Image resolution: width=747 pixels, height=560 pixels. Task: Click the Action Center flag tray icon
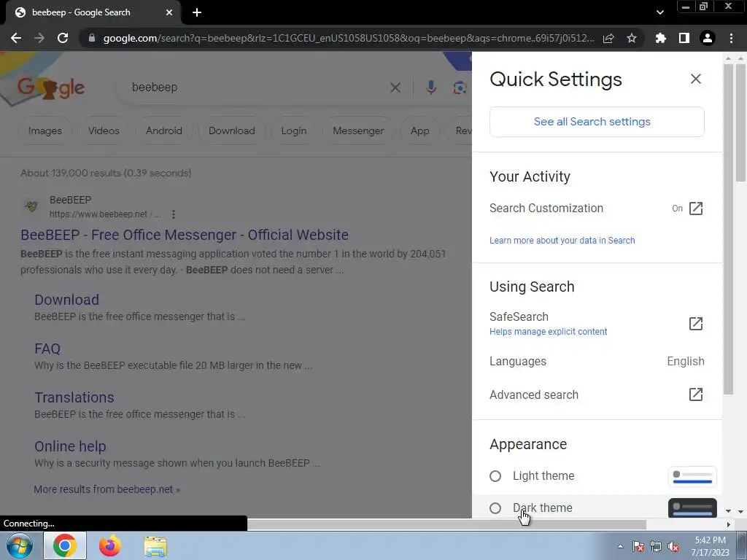pos(638,547)
